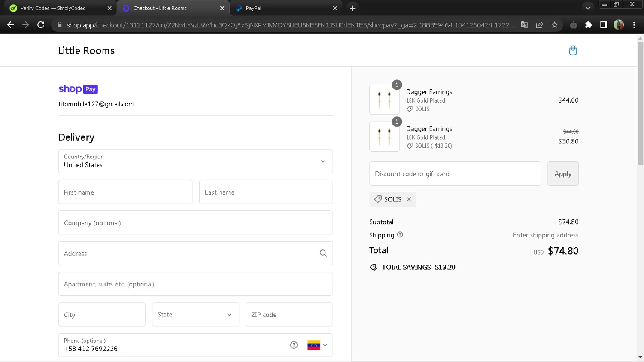Click the Venezuela flag country selector
The image size is (644, 362).
pos(317,345)
